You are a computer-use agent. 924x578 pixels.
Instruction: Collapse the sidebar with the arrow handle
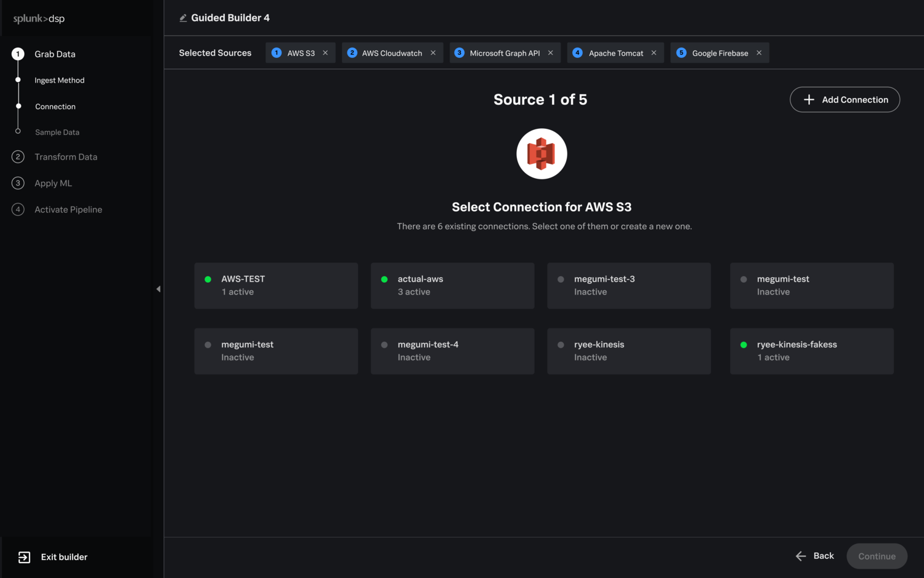(158, 289)
